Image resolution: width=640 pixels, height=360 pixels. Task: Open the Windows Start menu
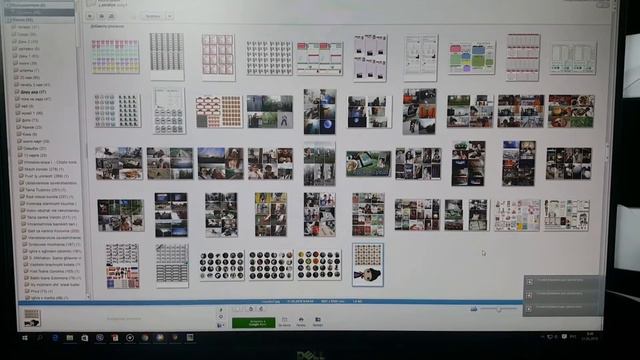[25, 338]
